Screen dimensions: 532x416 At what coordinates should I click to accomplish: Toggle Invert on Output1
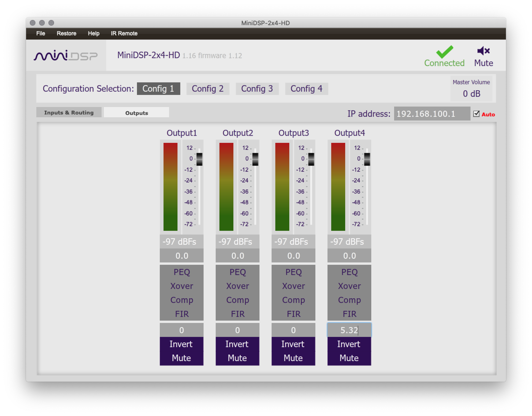click(182, 344)
